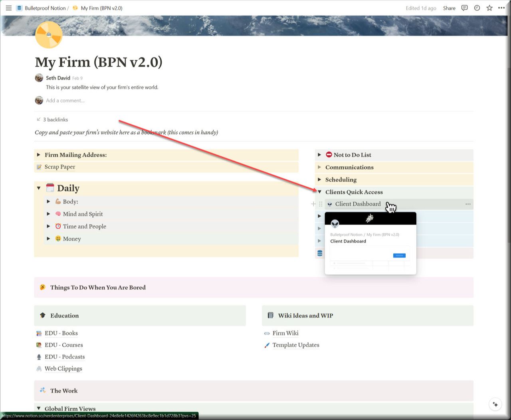The image size is (511, 420).
Task: Collapse the Clients Quick Access toggle
Action: [x=319, y=192]
